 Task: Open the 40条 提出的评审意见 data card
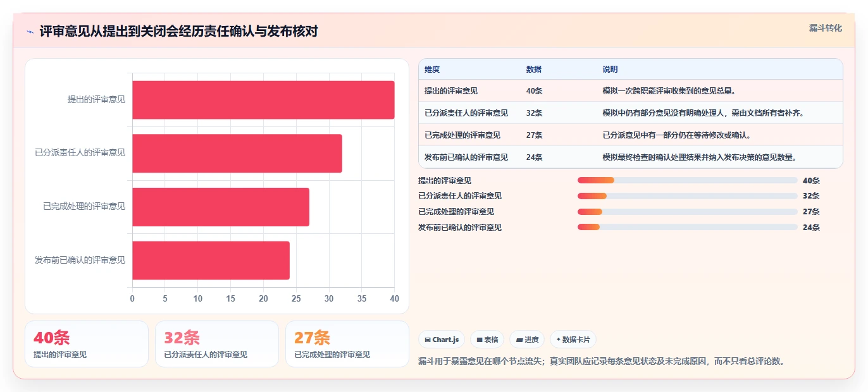[x=87, y=344]
